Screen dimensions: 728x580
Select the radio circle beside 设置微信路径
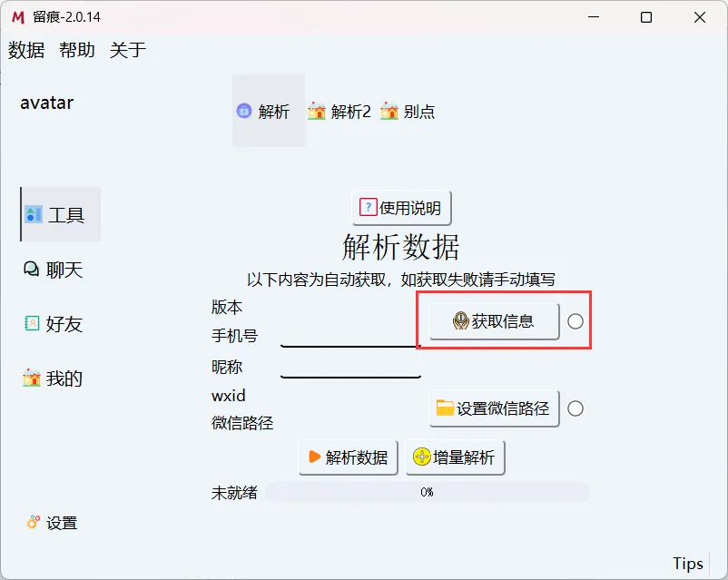[x=576, y=408]
